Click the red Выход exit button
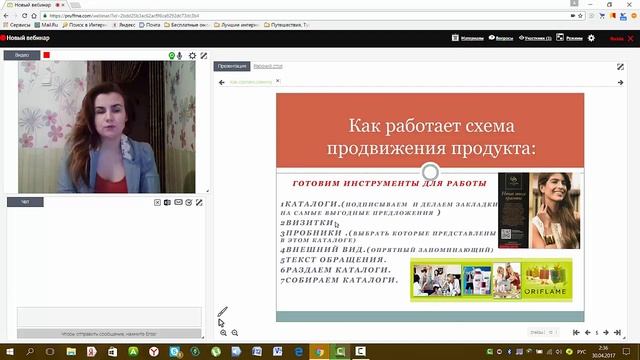This screenshot has width=640, height=360. point(622,39)
